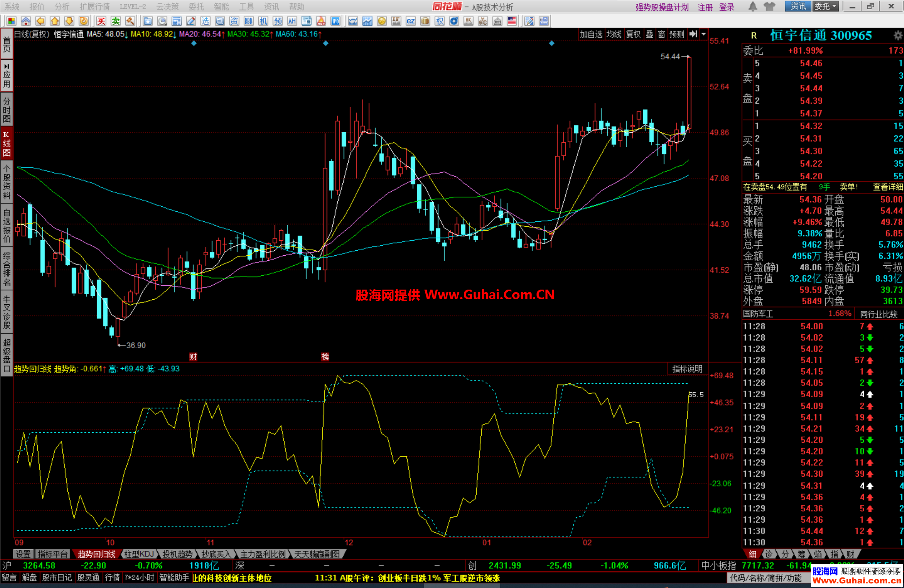Select the 诊 diagnosis tab
Screen dimensions: 904x588
point(768,554)
